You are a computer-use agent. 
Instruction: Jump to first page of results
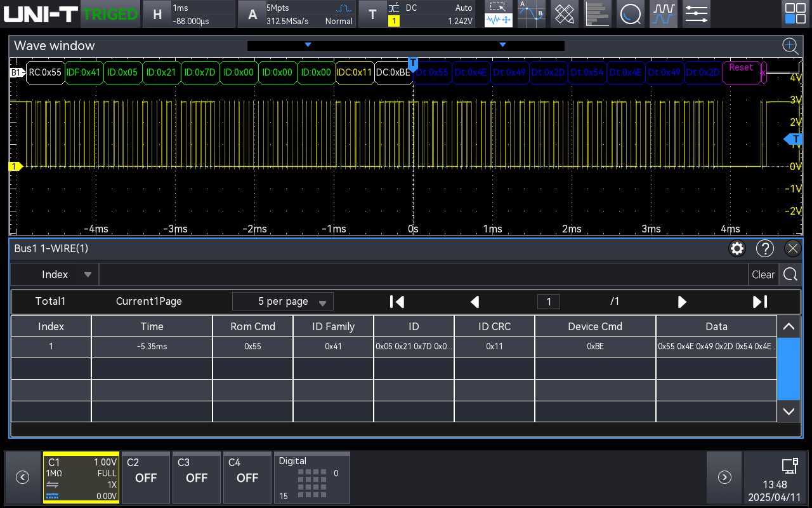[x=397, y=302]
